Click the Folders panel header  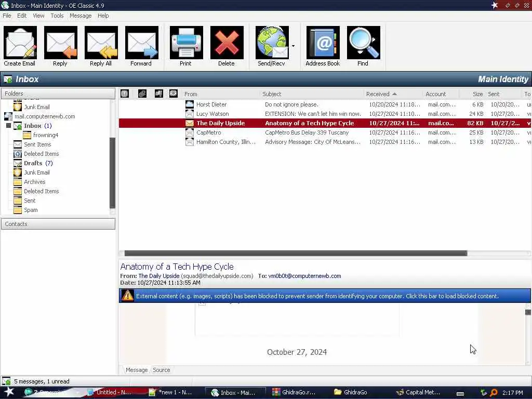pyautogui.click(x=58, y=94)
